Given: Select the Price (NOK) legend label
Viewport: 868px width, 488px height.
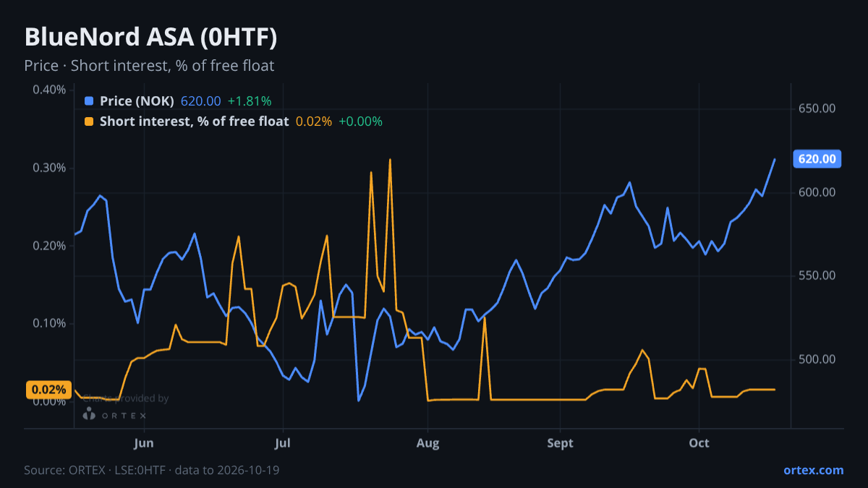Looking at the screenshot, I should click(x=137, y=101).
